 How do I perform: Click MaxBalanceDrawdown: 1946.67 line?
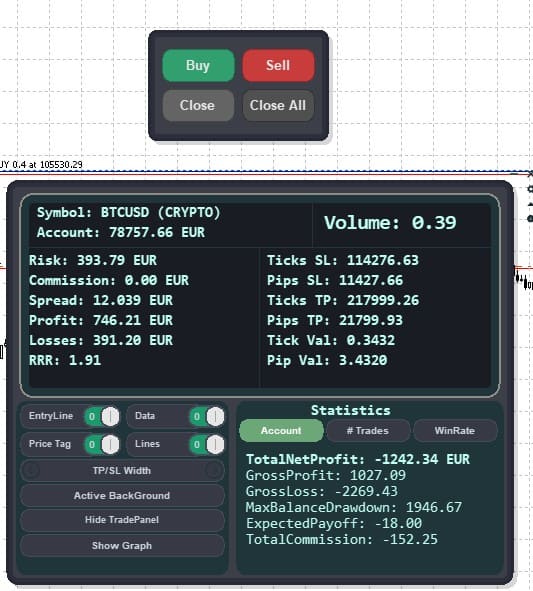[x=354, y=507]
